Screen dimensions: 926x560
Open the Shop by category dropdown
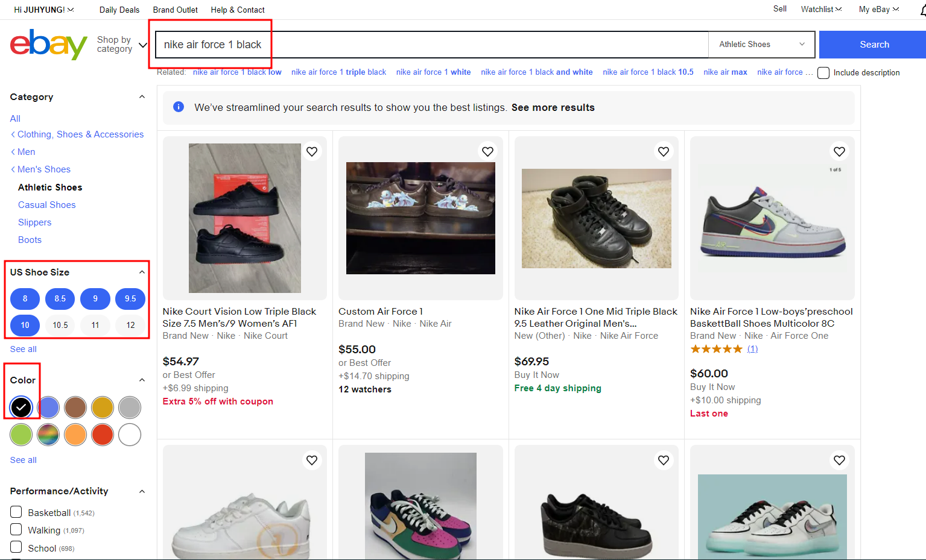point(122,45)
